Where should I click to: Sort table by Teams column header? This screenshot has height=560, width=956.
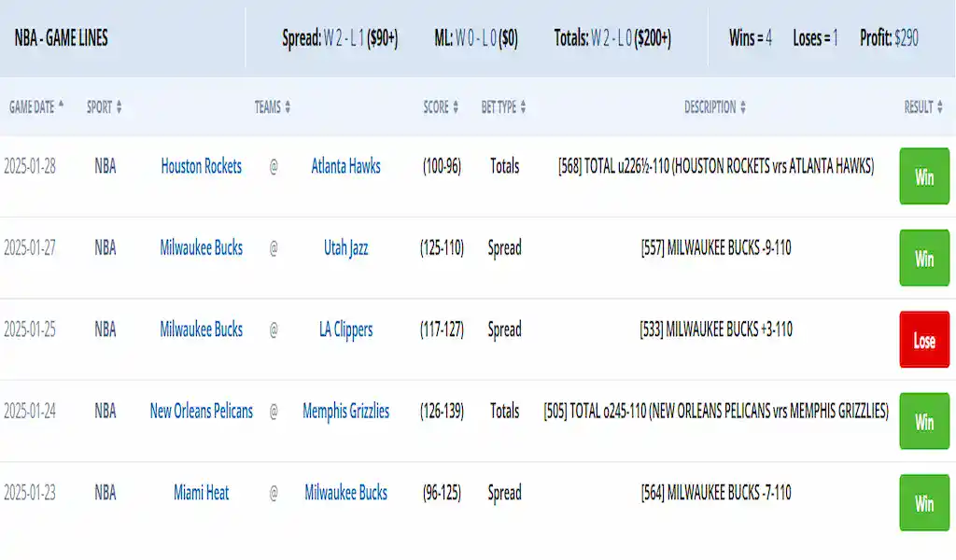(273, 107)
